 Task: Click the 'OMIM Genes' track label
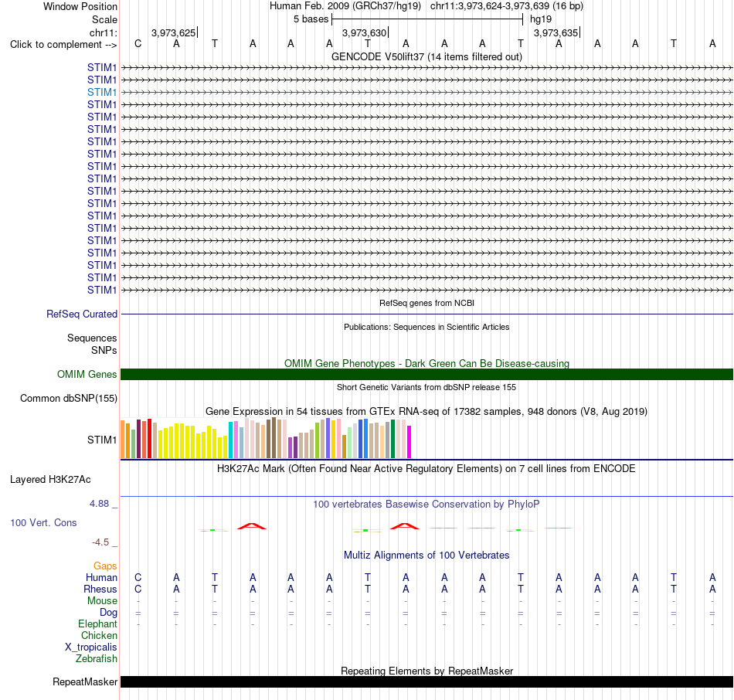coord(87,374)
